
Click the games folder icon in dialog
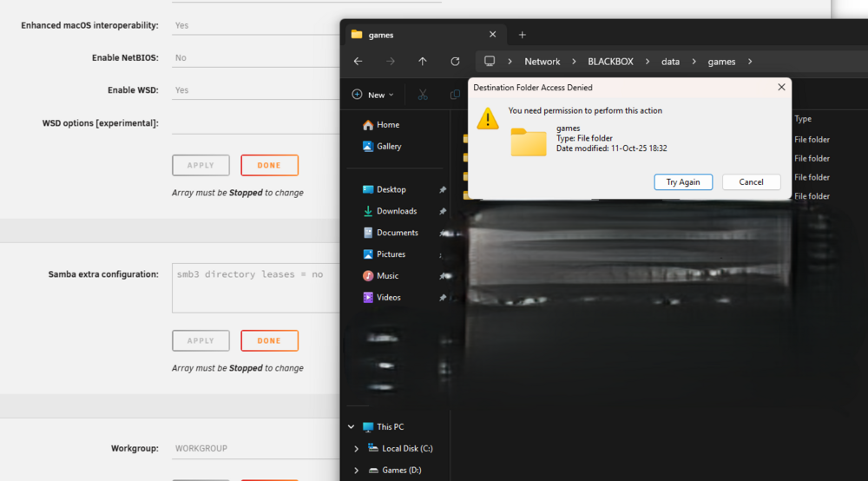[x=528, y=142]
